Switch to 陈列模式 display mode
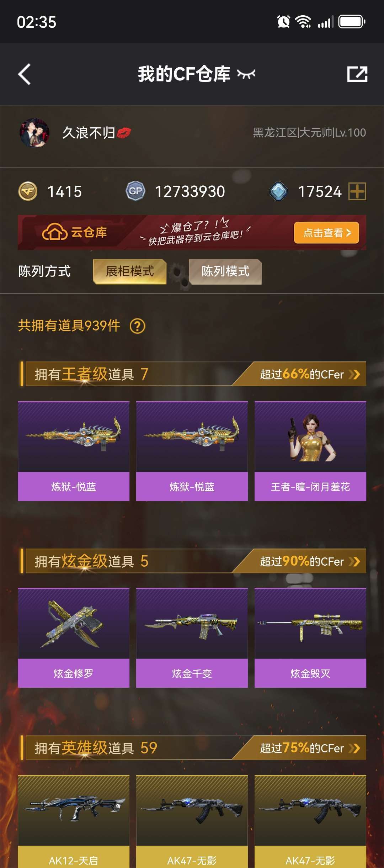Viewport: 384px width, 868px height. pyautogui.click(x=225, y=271)
